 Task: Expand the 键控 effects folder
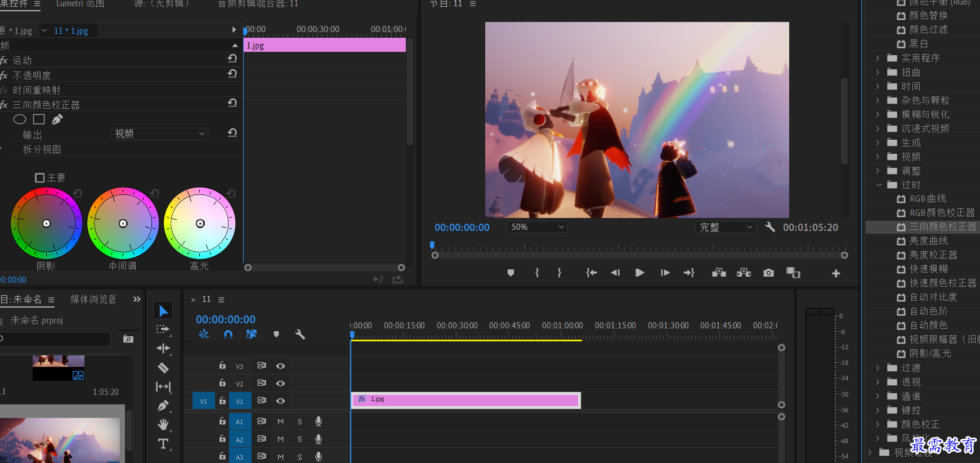click(x=877, y=410)
